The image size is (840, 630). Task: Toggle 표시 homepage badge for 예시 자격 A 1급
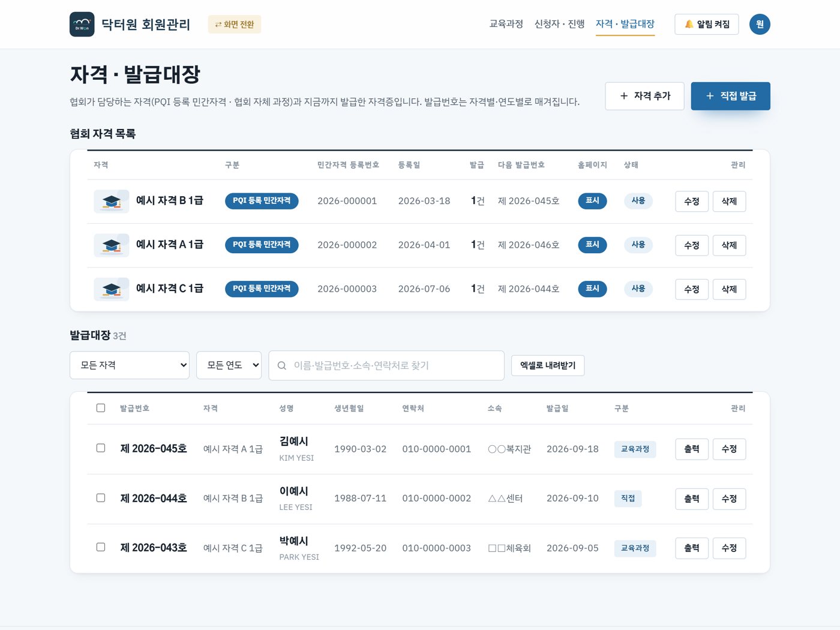(592, 244)
